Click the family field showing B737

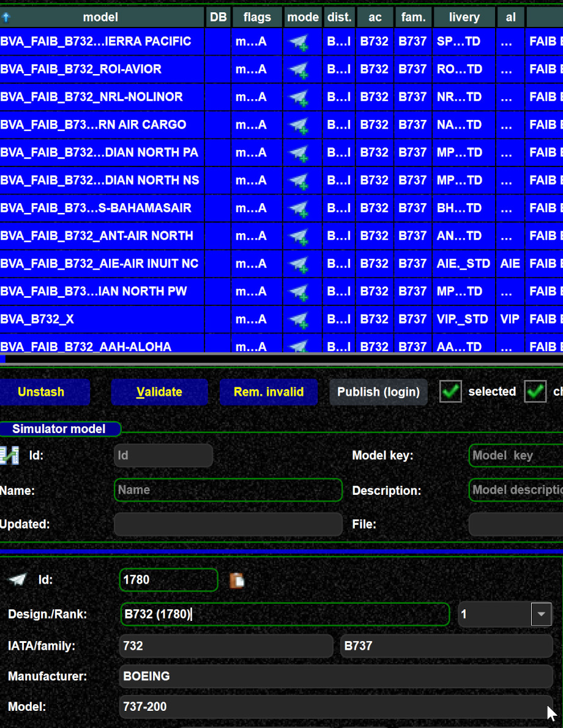(447, 646)
